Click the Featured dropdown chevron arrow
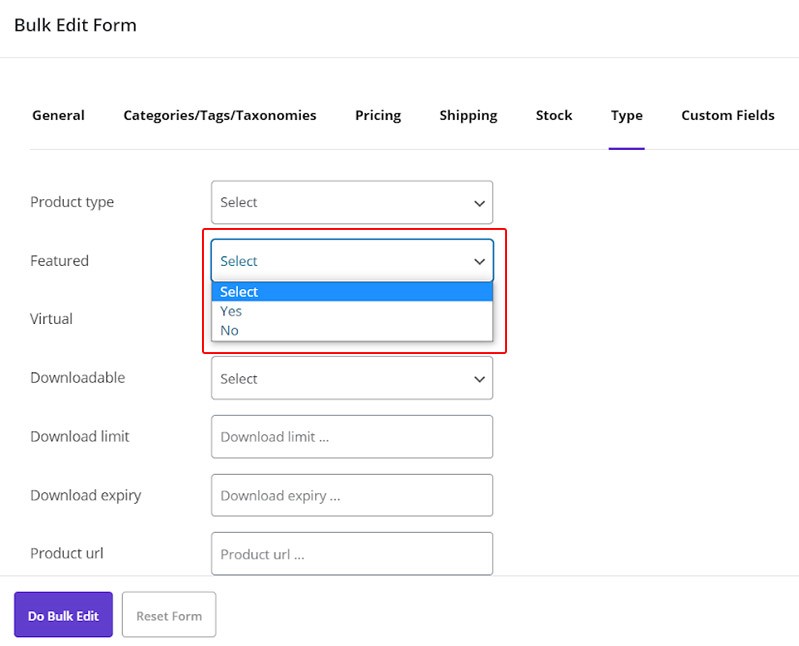The image size is (799, 646). coord(479,261)
